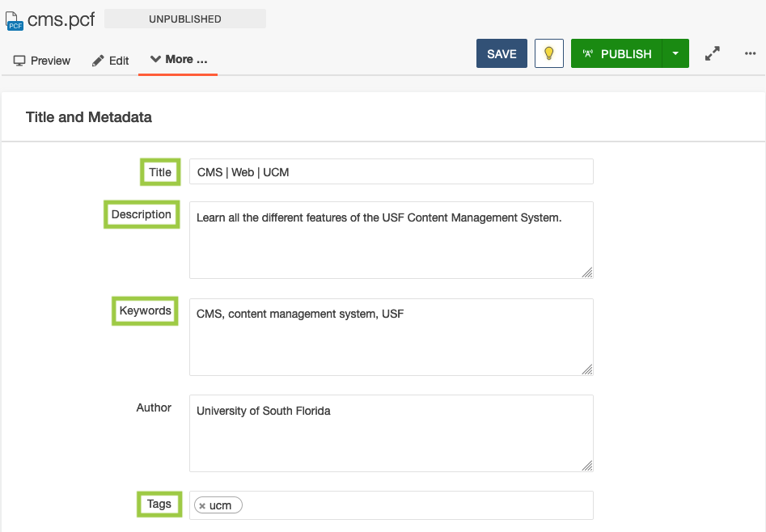Switch to the Preview tab
The width and height of the screenshot is (766, 532).
[x=41, y=61]
